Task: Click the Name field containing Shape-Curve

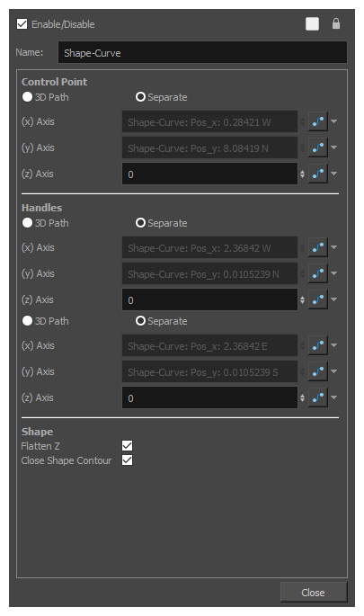Action: (x=202, y=53)
